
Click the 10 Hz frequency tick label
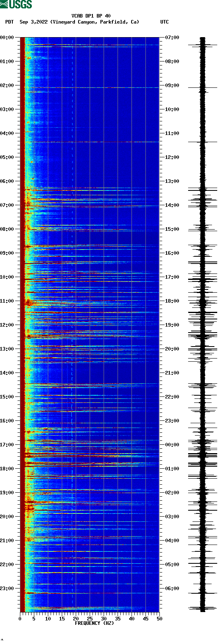[48, 619]
